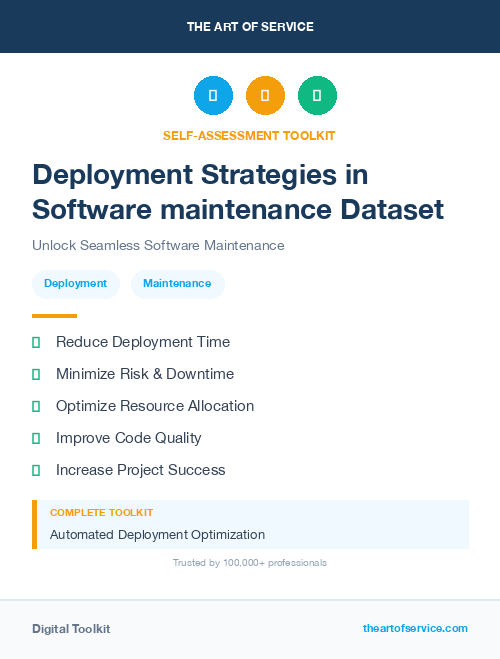Click the "COMPLETE TOOLKIT" heading
The image size is (500, 659).
pyautogui.click(x=101, y=513)
